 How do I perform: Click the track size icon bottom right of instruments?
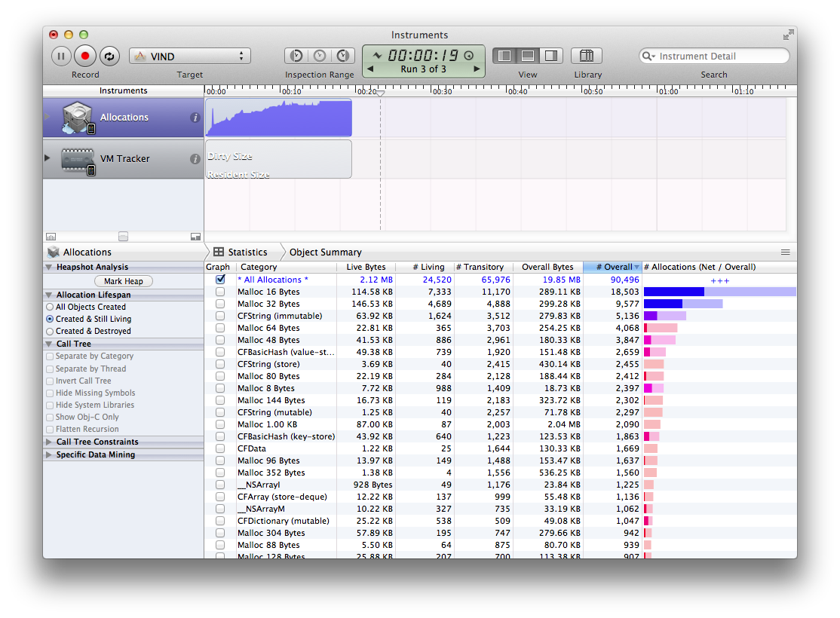click(x=195, y=237)
